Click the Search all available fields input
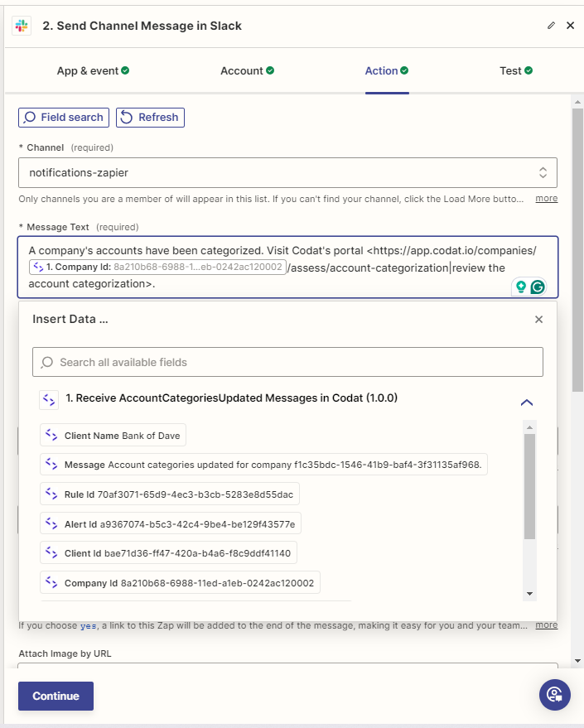This screenshot has height=728, width=584. pyautogui.click(x=287, y=362)
